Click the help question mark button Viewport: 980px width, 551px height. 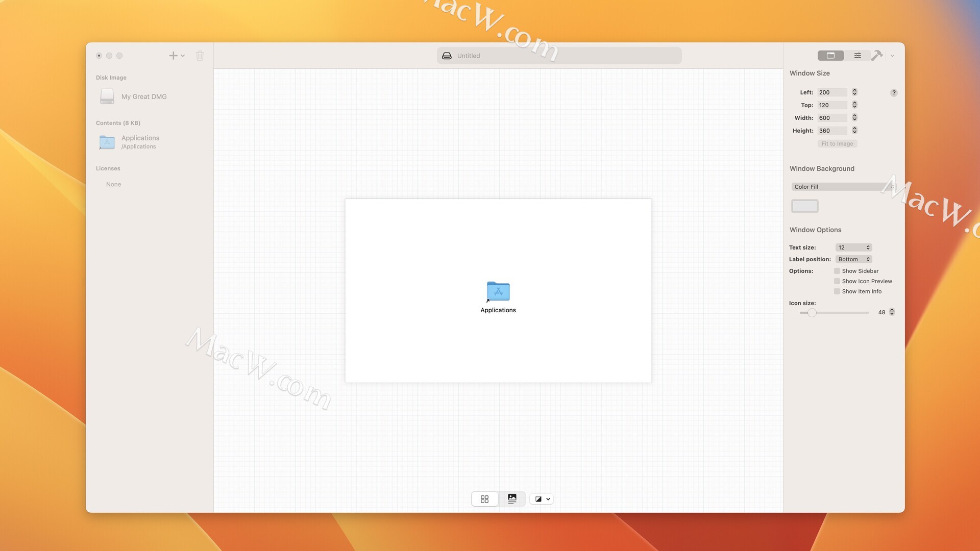coord(894,93)
